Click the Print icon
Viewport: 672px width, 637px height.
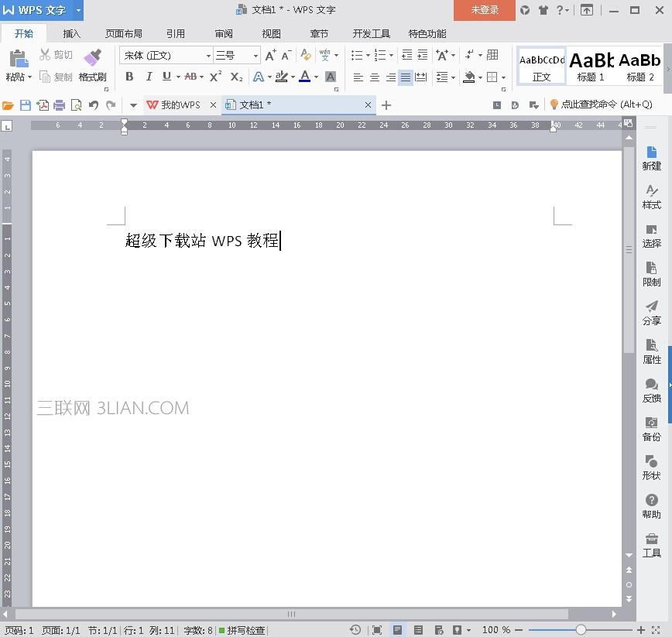pyautogui.click(x=59, y=105)
